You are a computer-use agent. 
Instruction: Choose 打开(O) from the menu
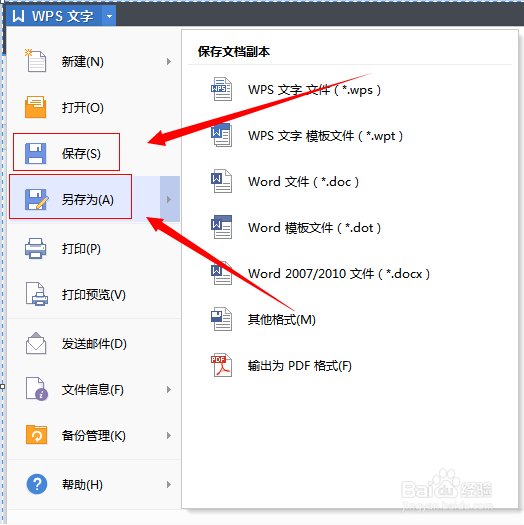point(94,107)
